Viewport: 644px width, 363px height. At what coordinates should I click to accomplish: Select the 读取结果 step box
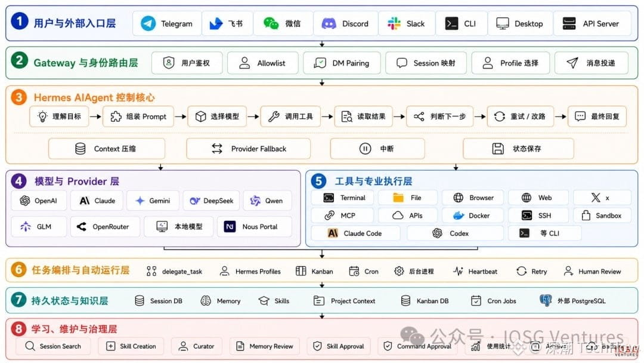(x=364, y=116)
